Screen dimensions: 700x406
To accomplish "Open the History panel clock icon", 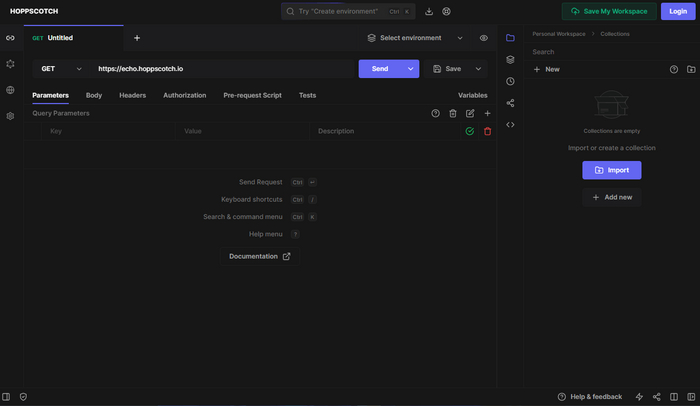I will point(510,81).
